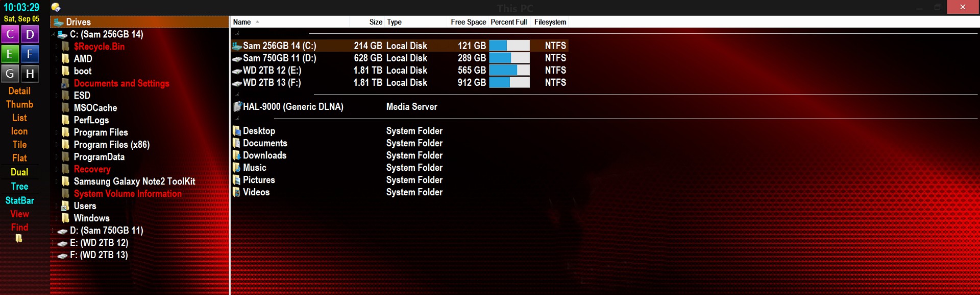
Task: Sort by the Filesystem column header
Action: (550, 22)
